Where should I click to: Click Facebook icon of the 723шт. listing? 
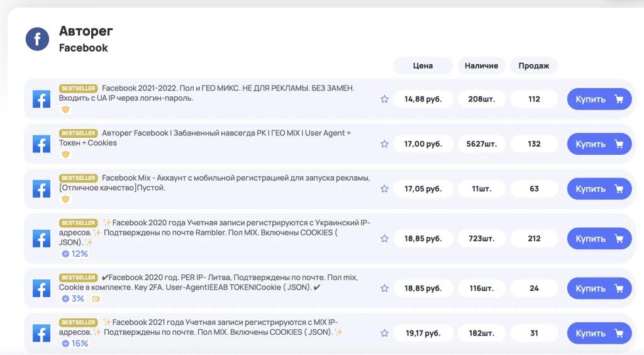(x=42, y=239)
